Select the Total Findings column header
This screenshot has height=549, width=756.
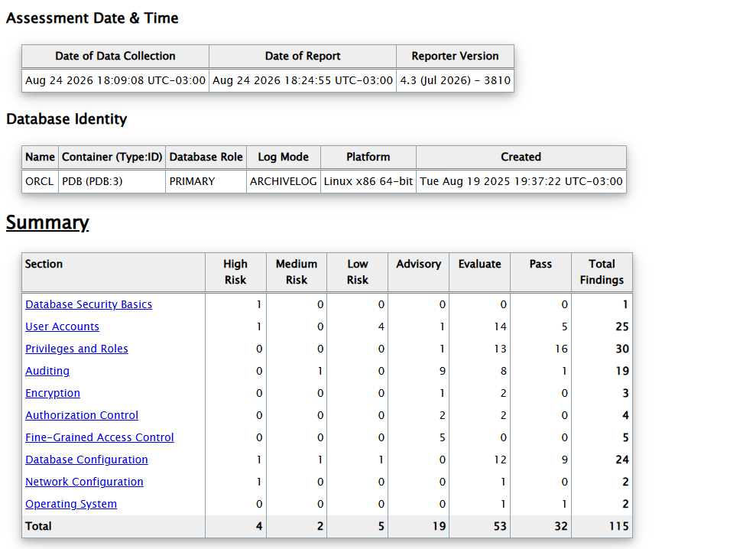coord(602,272)
